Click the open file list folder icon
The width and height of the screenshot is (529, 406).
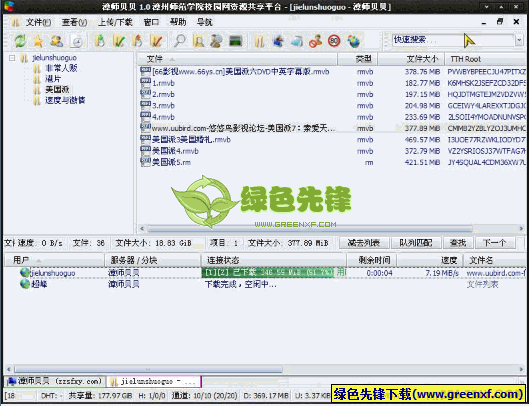click(259, 41)
